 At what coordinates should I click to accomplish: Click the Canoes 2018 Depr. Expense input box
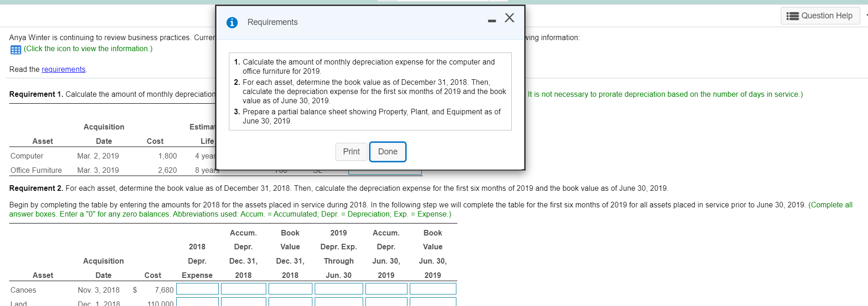pos(197,288)
